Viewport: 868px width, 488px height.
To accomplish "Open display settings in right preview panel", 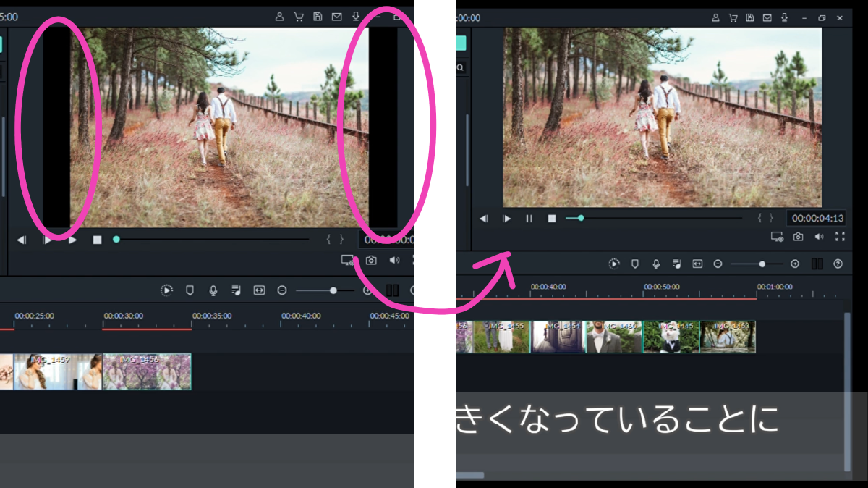I will coord(777,237).
